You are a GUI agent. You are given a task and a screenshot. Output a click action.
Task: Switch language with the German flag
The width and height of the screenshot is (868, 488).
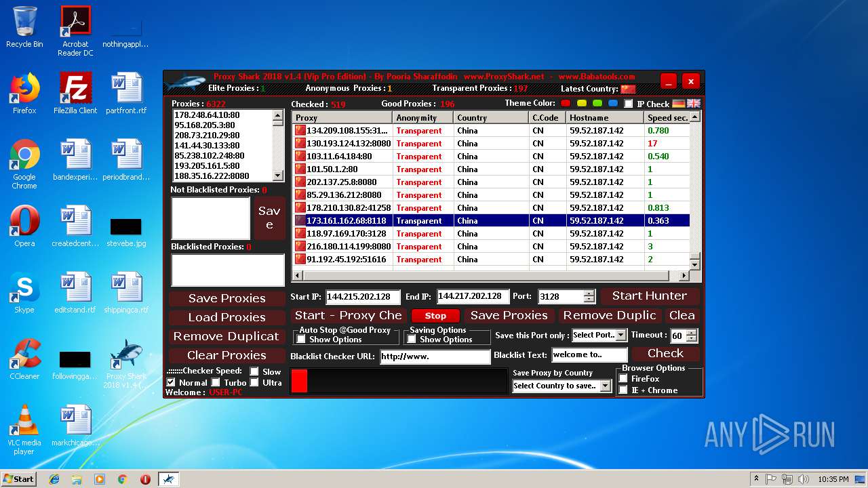[679, 104]
